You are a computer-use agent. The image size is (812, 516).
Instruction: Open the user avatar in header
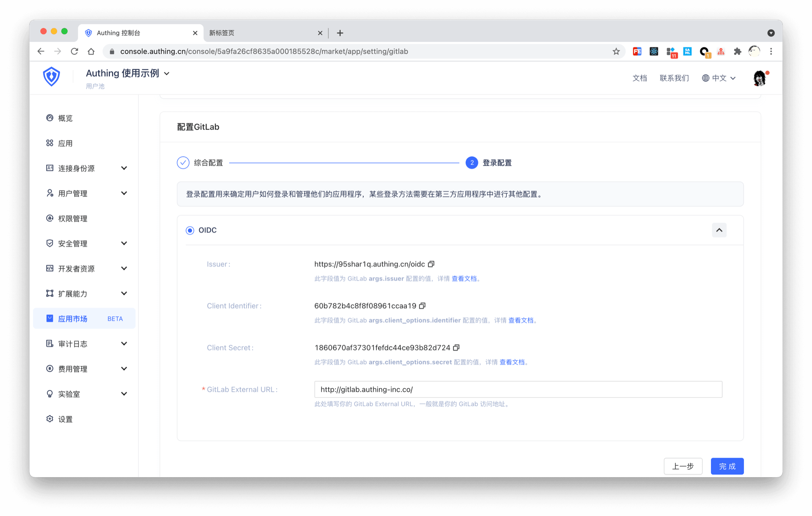click(760, 78)
